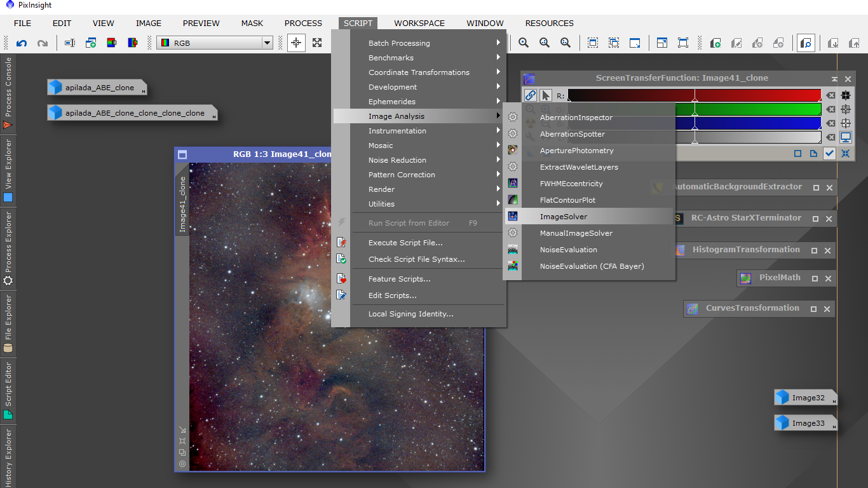Click the new process icon with green plus
The height and width of the screenshot is (488, 868).
[x=715, y=43]
